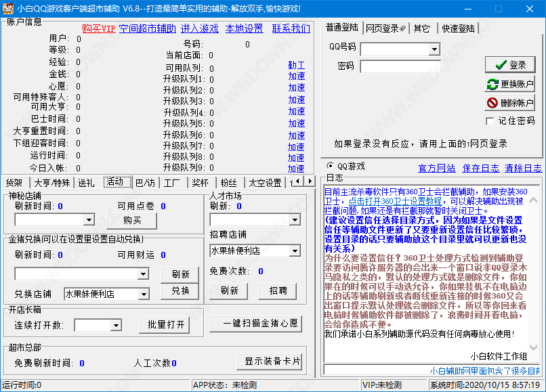Select the 大亨/特殊 tab
Screen dimensions: 546x392
pyautogui.click(x=53, y=183)
